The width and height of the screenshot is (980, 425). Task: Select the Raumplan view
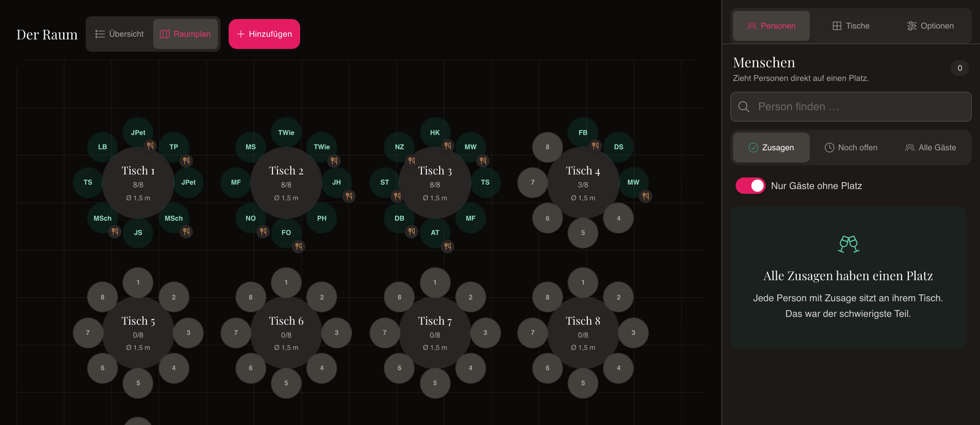coord(186,34)
